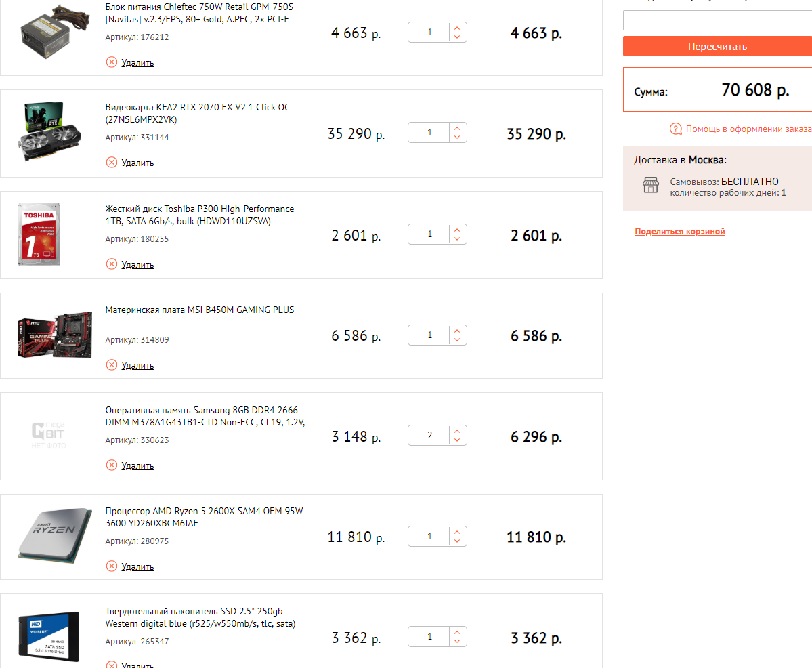
Task: Click the remove icon for MSI B450M motherboard
Action: 112,365
